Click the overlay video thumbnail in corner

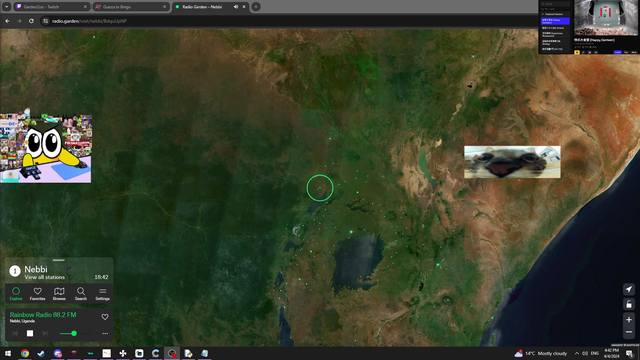point(606,18)
